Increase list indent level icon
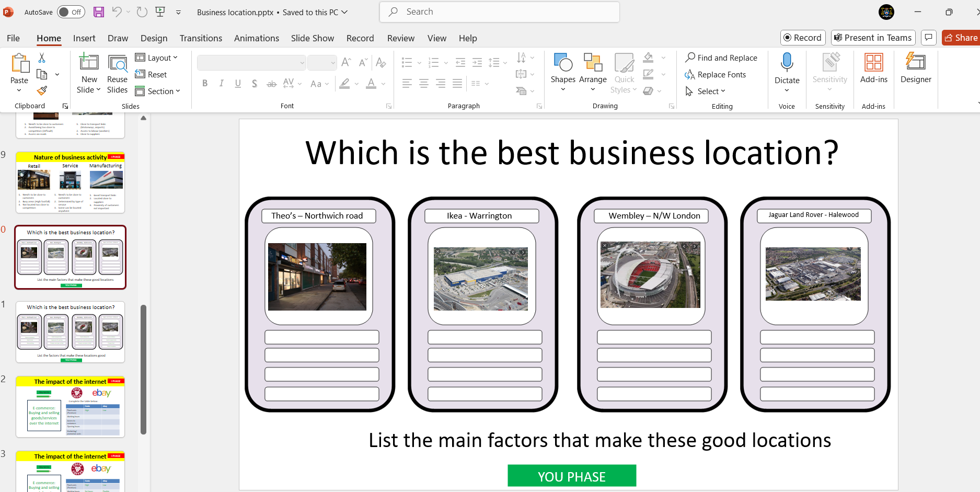 click(477, 63)
